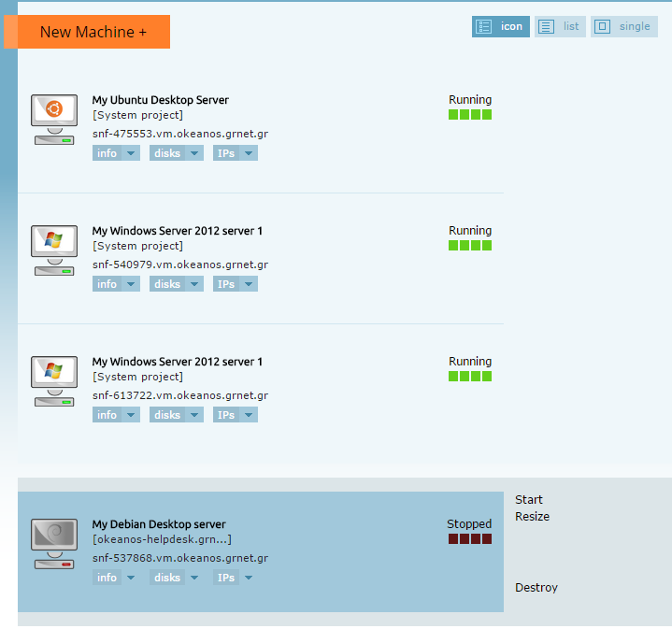Image resolution: width=672 pixels, height=629 pixels.
Task: Click the stopped Debian Desktop server icon
Action: (x=53, y=543)
